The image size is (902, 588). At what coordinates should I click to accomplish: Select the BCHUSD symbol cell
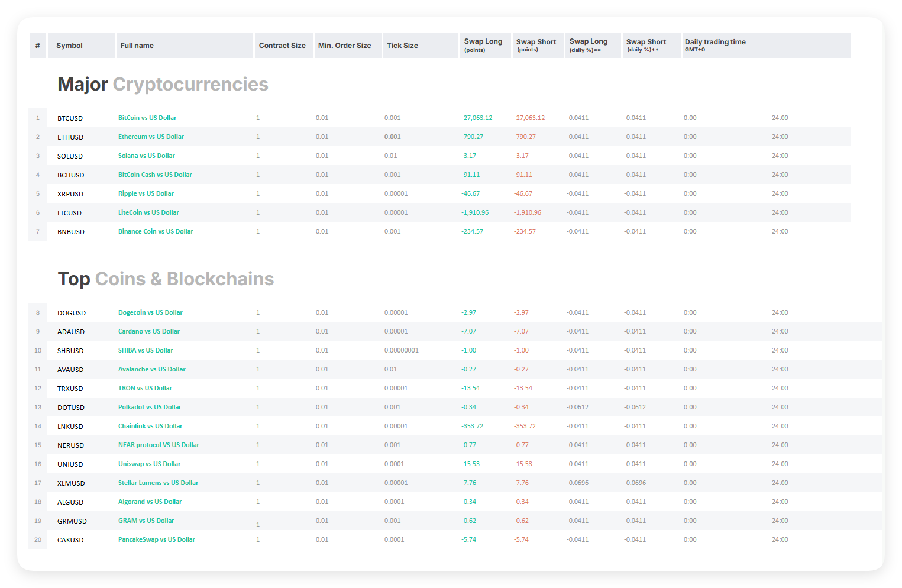click(x=71, y=175)
